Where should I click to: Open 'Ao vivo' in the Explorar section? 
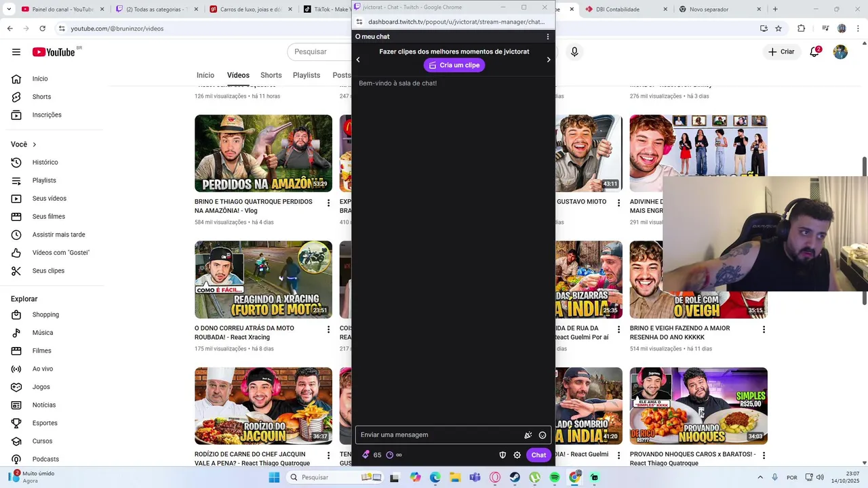point(43,369)
